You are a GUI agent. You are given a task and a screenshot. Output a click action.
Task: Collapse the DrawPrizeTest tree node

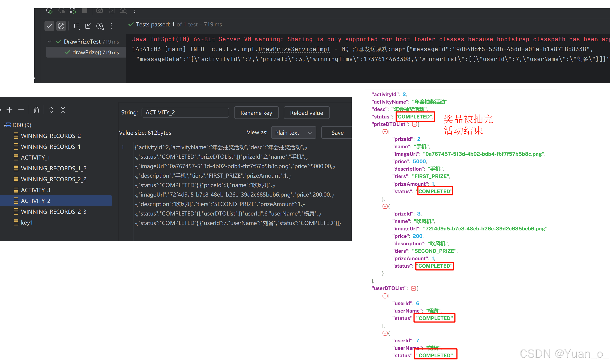[x=50, y=42]
